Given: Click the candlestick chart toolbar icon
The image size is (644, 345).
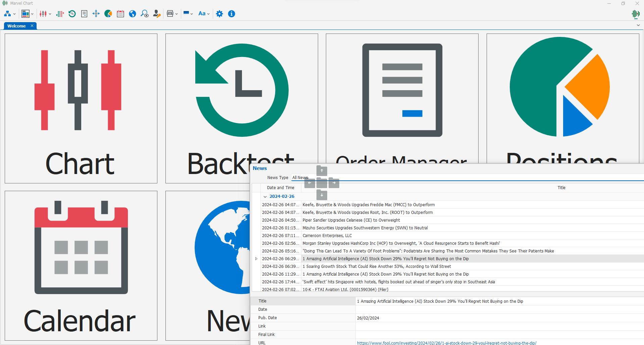Looking at the screenshot, I should [43, 14].
